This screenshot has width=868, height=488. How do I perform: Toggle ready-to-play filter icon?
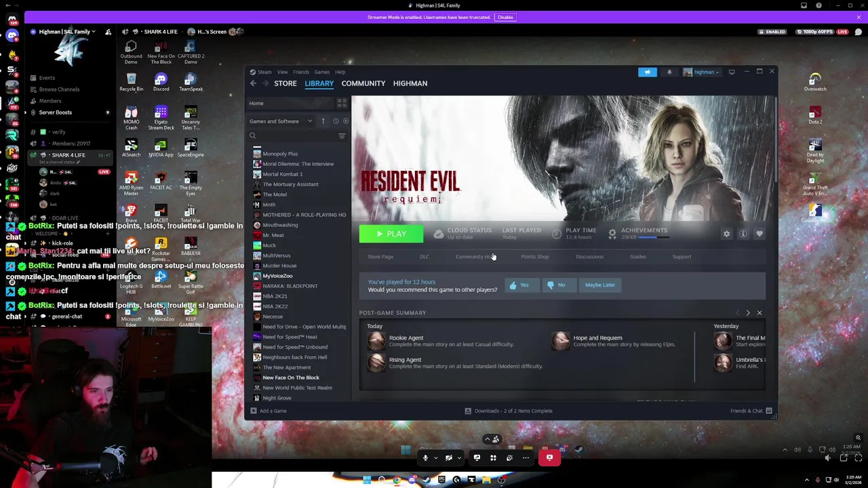(x=346, y=121)
